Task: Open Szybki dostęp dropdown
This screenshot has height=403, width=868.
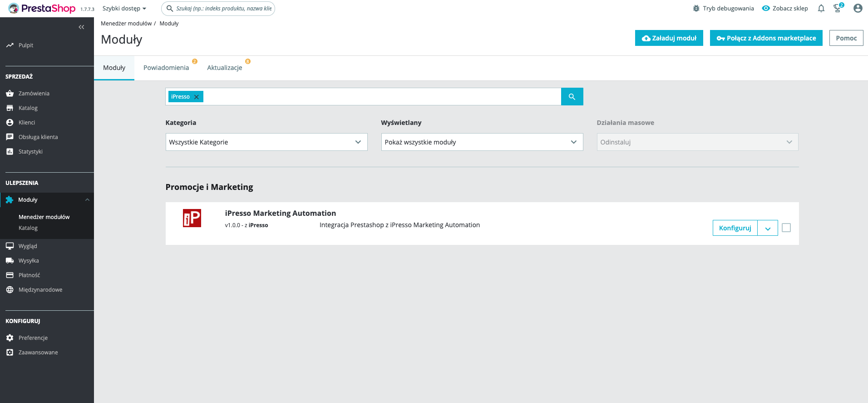Action: 124,8
